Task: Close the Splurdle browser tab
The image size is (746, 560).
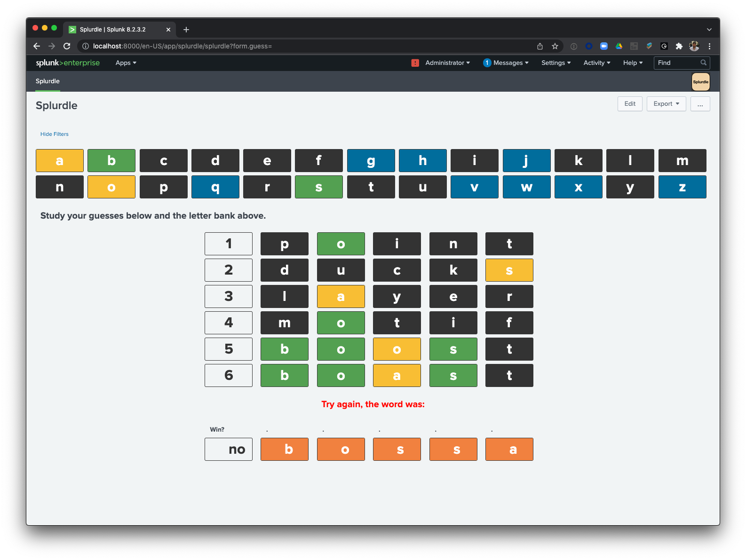Action: 168,30
